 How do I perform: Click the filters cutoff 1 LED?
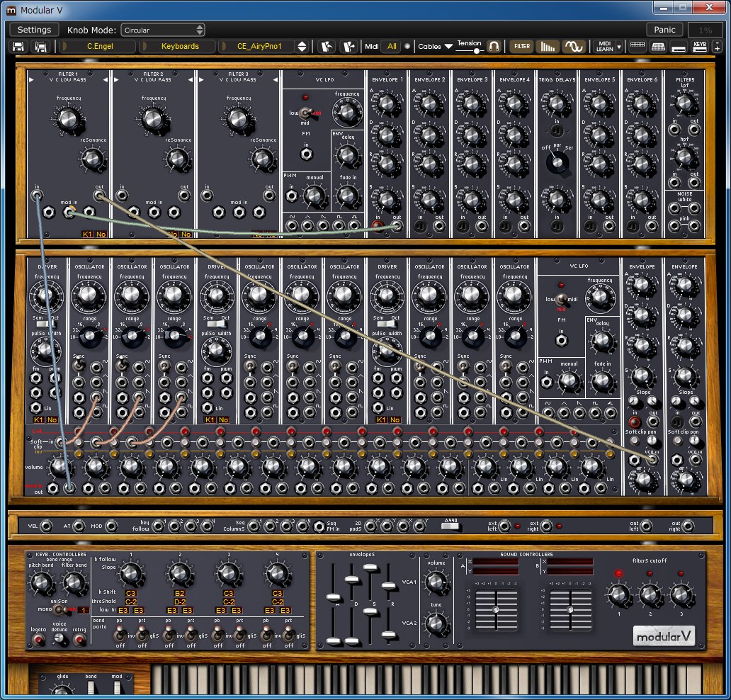[618, 573]
